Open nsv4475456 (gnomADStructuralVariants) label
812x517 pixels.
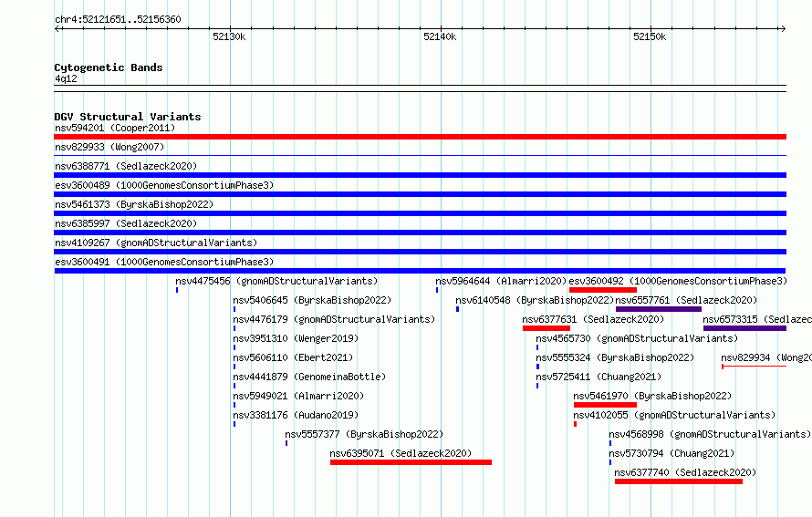(x=276, y=281)
